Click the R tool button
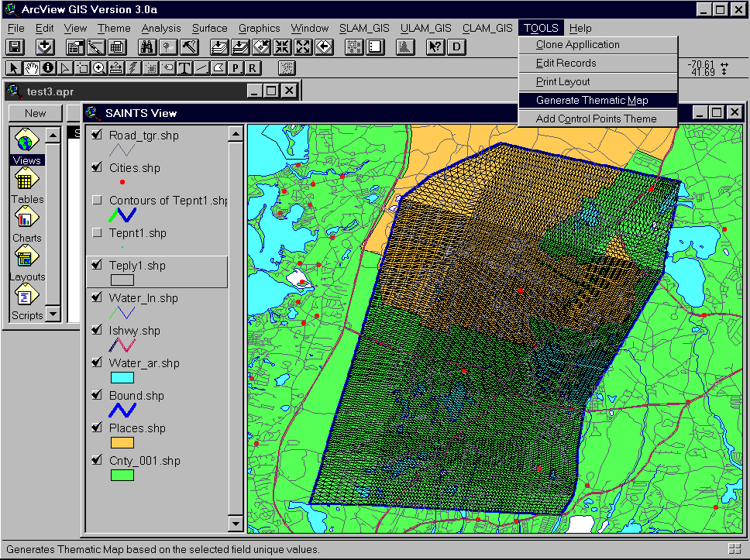The height and width of the screenshot is (560, 750). click(253, 68)
